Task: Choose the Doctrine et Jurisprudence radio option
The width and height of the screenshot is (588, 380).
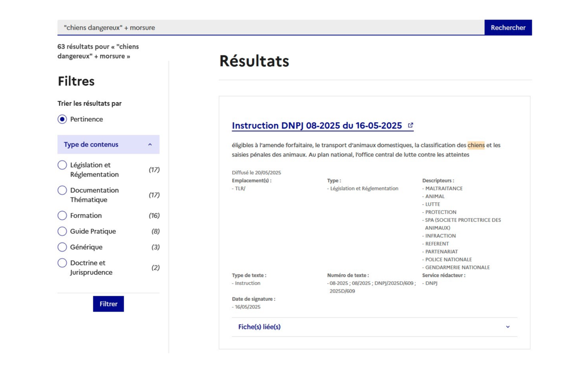Action: point(62,263)
